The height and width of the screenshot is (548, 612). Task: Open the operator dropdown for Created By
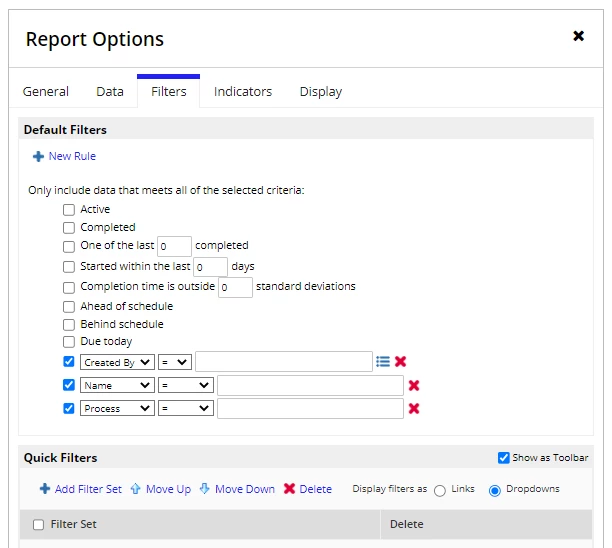tap(175, 362)
